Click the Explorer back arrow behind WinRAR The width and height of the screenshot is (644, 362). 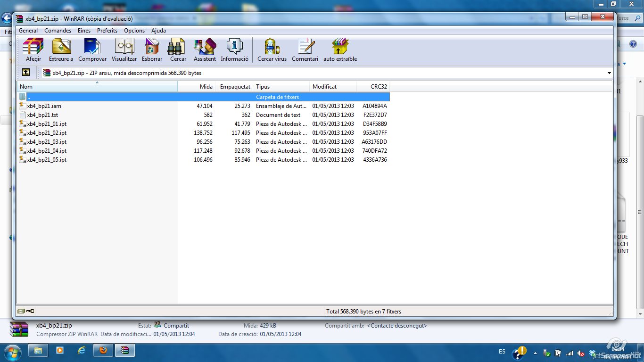coord(6,18)
